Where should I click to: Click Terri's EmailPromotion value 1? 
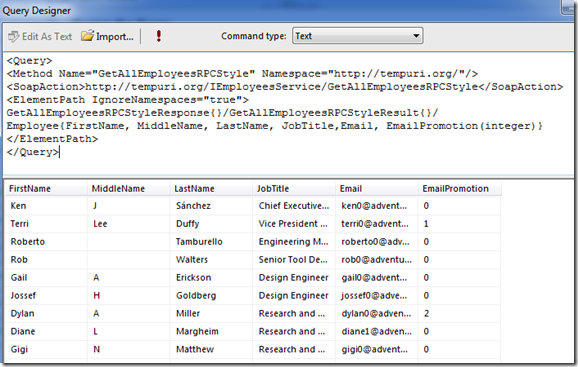460,224
